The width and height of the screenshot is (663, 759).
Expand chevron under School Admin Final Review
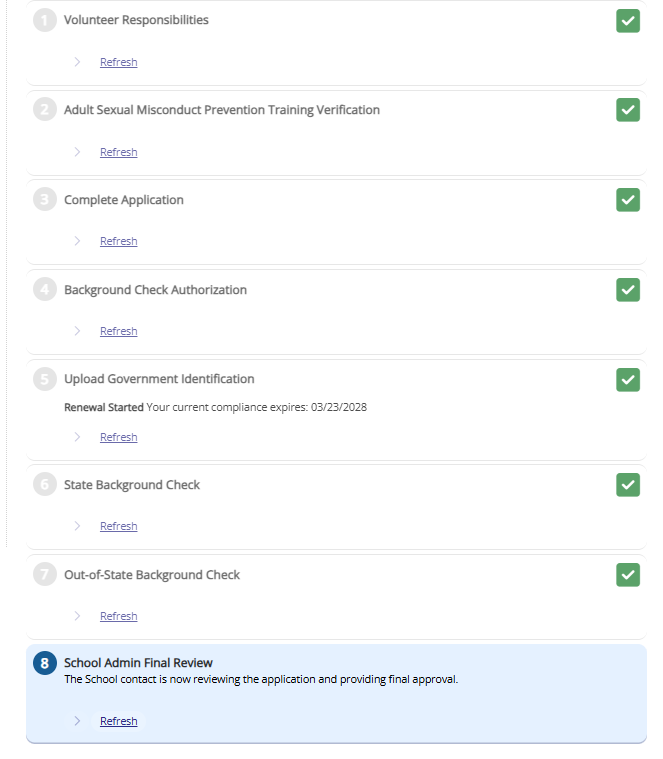click(x=78, y=721)
